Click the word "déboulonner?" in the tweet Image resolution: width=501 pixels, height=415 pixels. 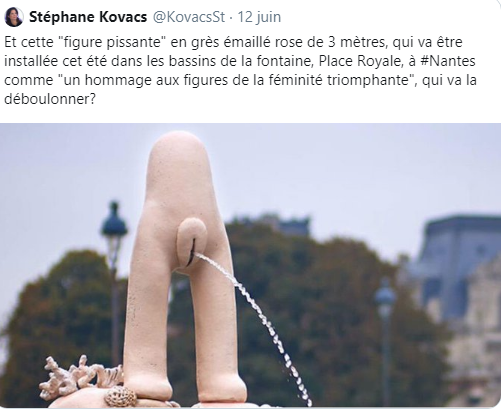click(x=50, y=99)
